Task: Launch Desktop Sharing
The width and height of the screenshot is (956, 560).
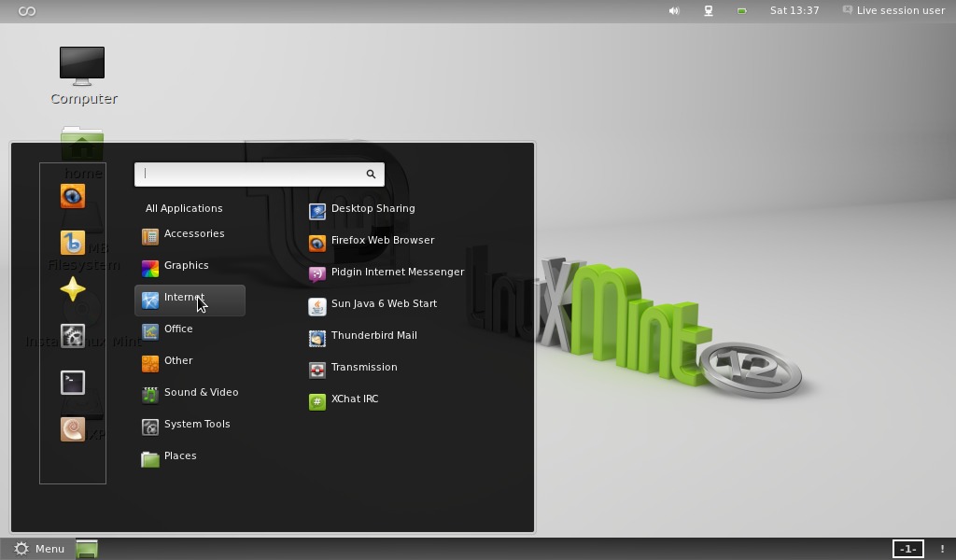Action: [x=361, y=211]
